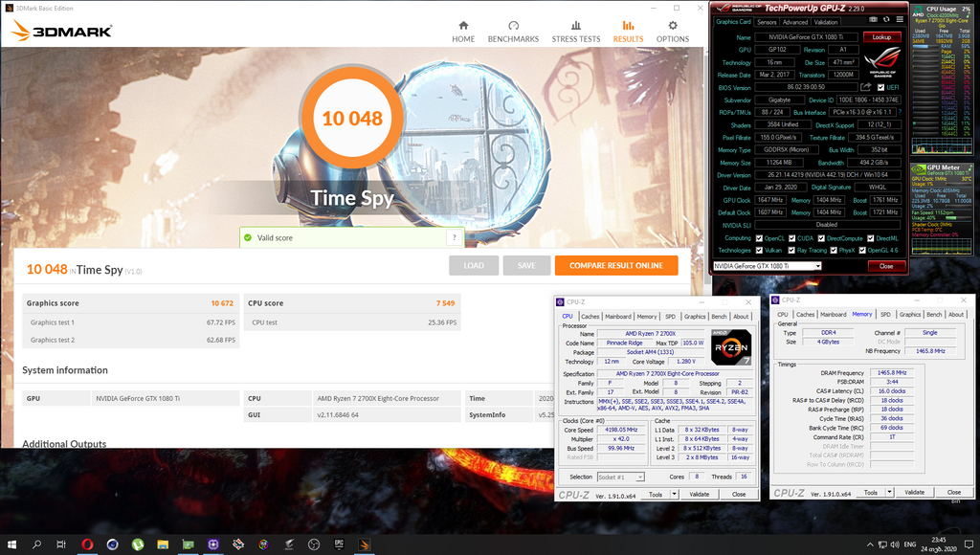The image size is (980, 555).
Task: Launch Opera browser from taskbar
Action: tap(87, 544)
